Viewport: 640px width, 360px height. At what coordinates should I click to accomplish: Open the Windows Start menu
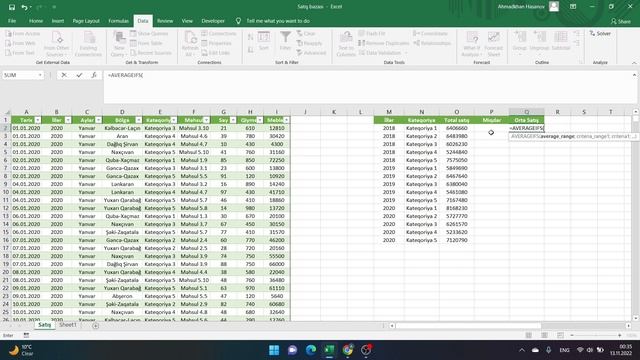[x=274, y=350]
